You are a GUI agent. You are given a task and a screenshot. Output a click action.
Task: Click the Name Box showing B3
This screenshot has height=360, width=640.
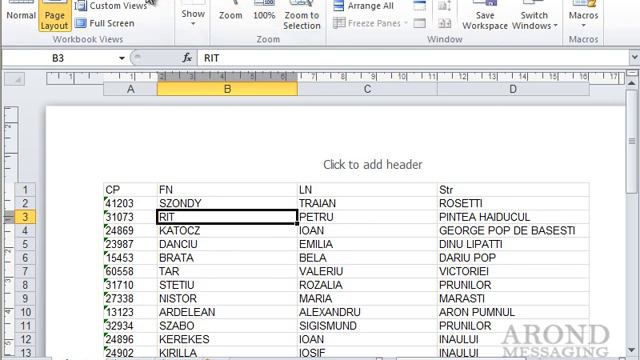pyautogui.click(x=58, y=58)
